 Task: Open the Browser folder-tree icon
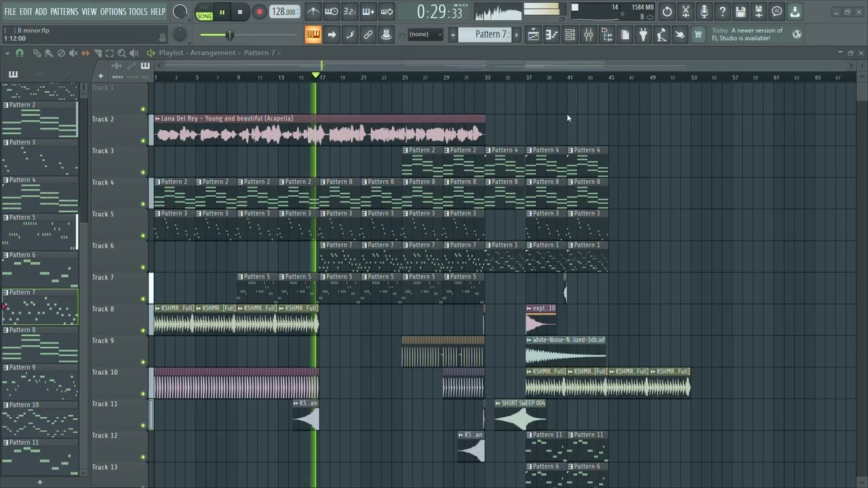click(x=607, y=35)
